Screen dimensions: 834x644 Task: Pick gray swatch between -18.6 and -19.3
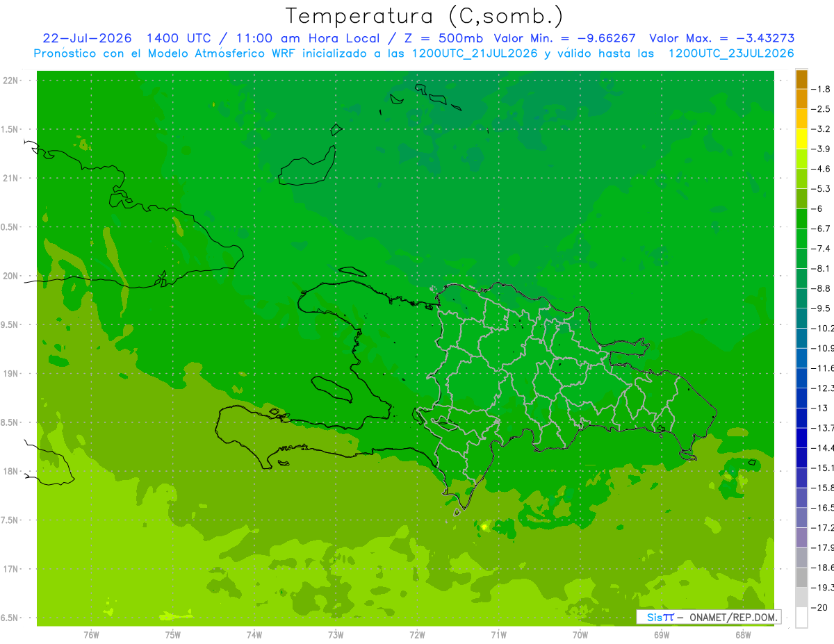click(x=801, y=578)
